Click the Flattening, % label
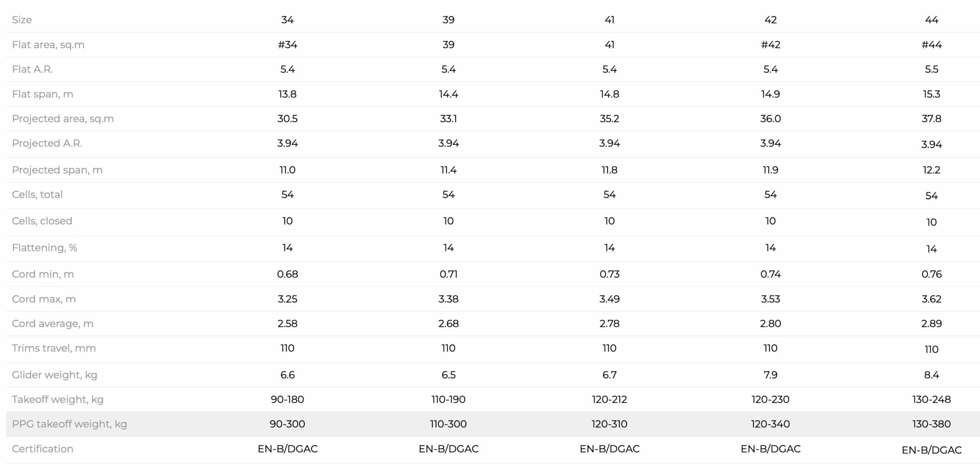 44,248
